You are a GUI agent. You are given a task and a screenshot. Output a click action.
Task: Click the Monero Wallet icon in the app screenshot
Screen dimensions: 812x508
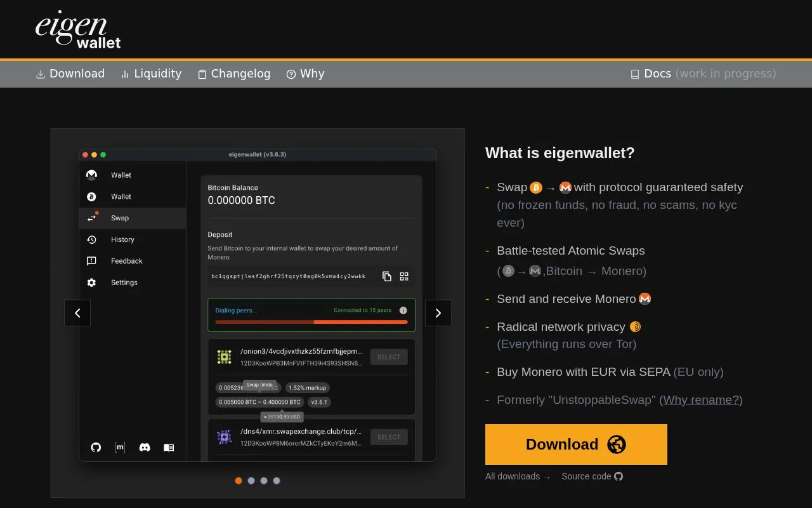(91, 175)
